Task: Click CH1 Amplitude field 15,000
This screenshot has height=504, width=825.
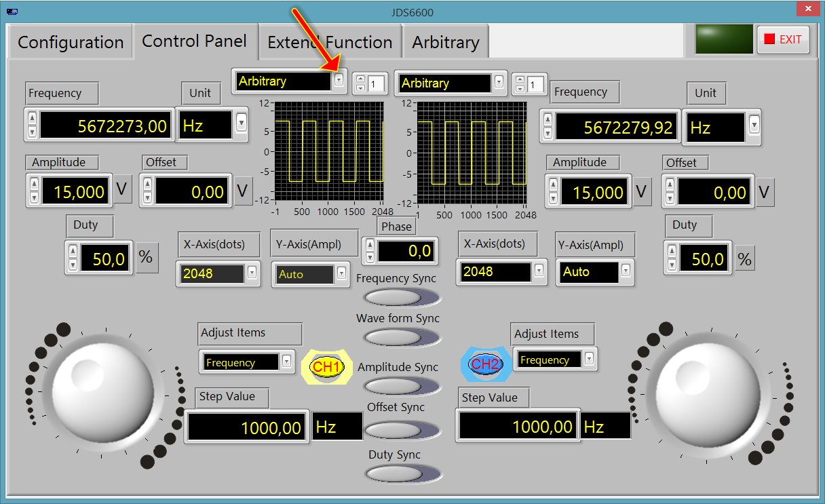Action: point(75,191)
